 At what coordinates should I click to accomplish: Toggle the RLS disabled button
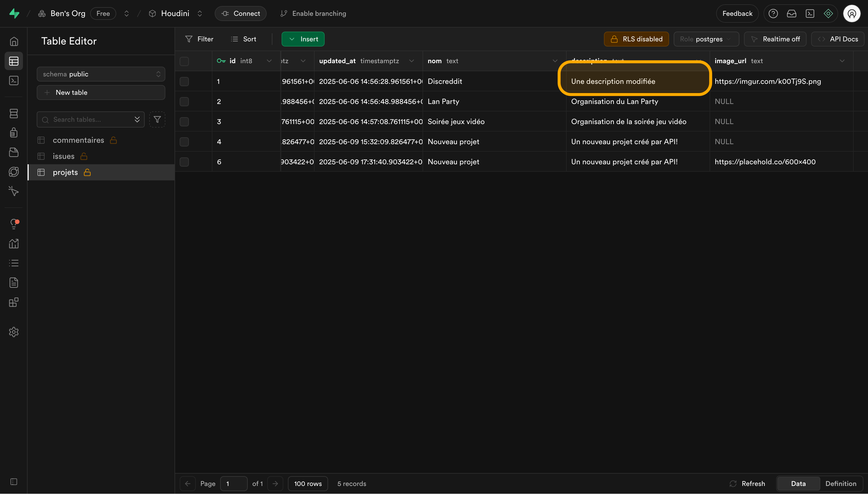click(x=636, y=39)
